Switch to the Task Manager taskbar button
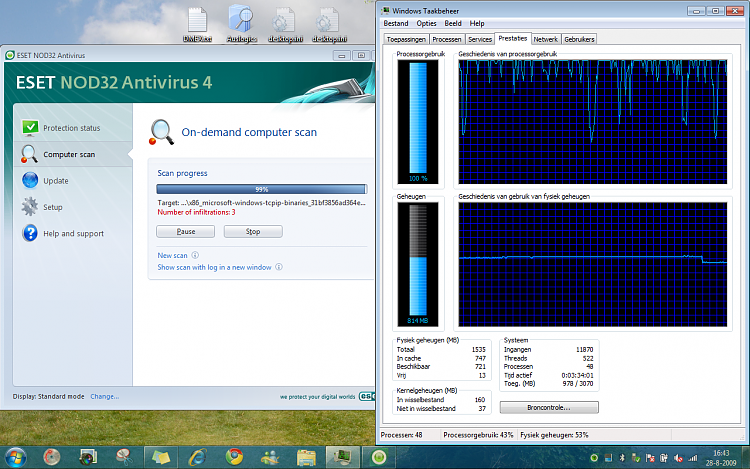 (342, 458)
